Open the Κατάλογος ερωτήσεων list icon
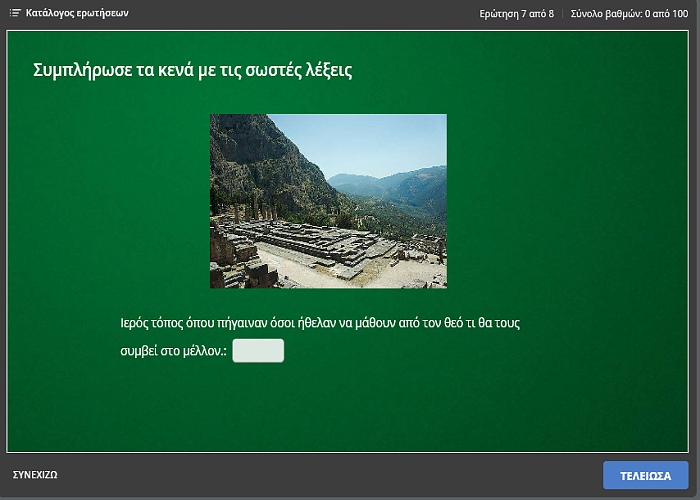700x500 pixels. click(15, 13)
